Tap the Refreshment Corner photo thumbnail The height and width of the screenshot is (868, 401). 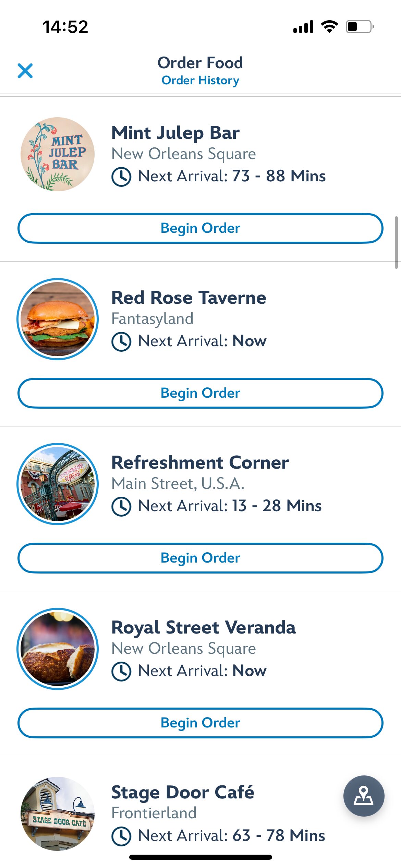point(58,484)
